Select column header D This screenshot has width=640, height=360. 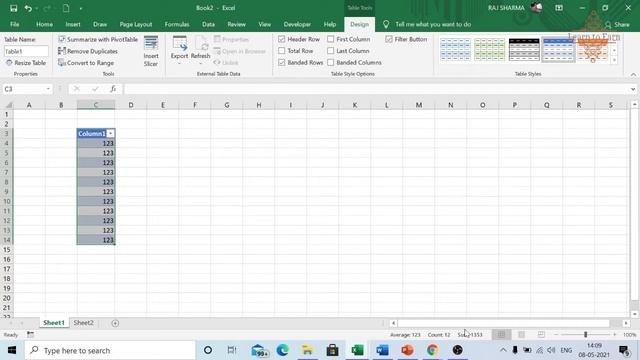(x=131, y=105)
